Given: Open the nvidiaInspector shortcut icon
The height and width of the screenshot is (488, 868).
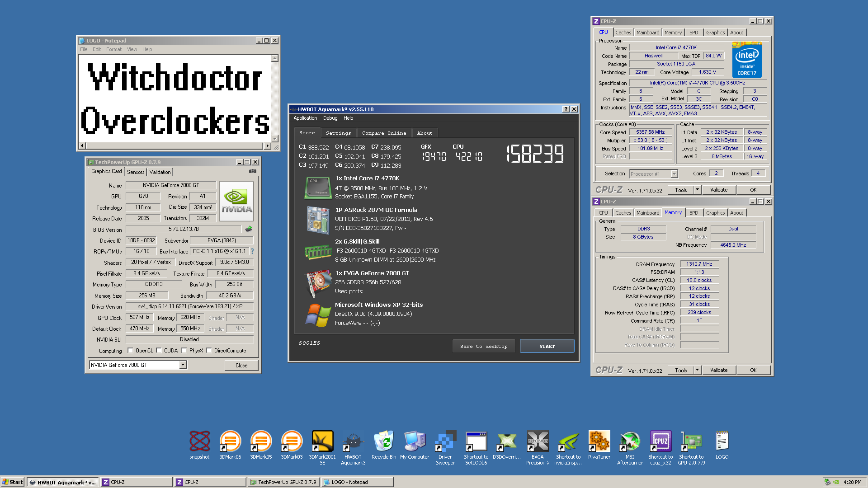Looking at the screenshot, I should 568,441.
